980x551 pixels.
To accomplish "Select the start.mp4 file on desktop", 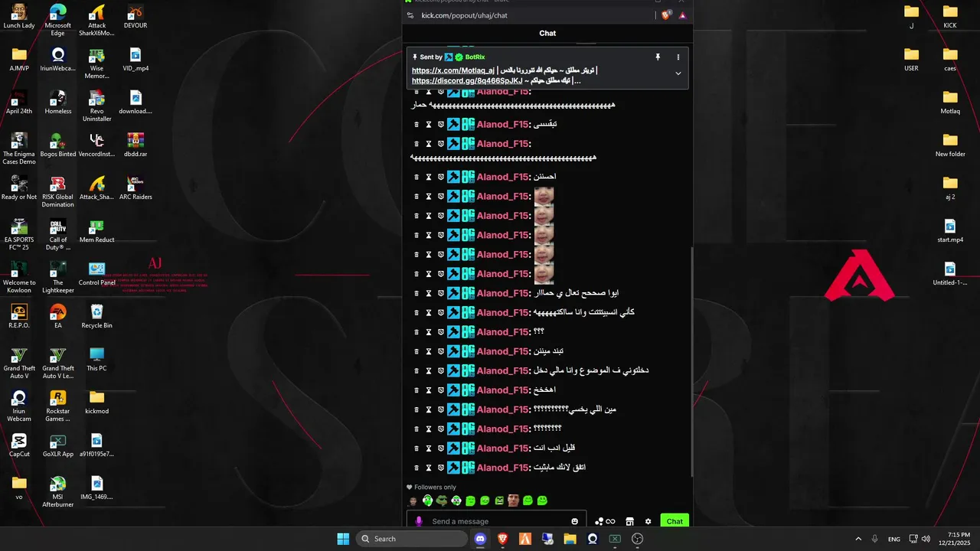I will tap(950, 231).
